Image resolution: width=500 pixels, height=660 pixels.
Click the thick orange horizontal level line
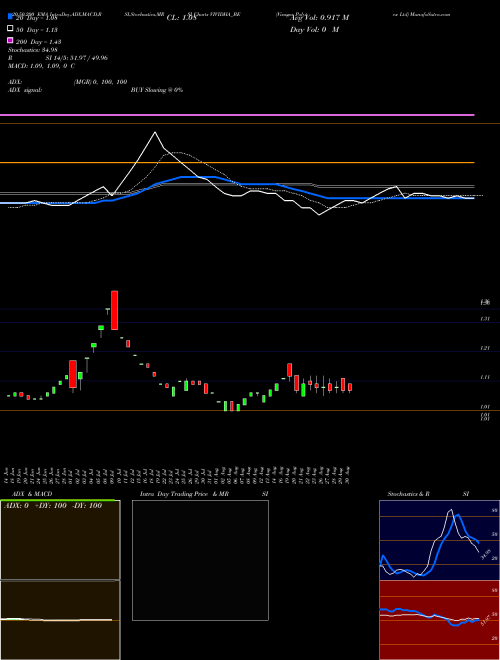pyautogui.click(x=237, y=162)
